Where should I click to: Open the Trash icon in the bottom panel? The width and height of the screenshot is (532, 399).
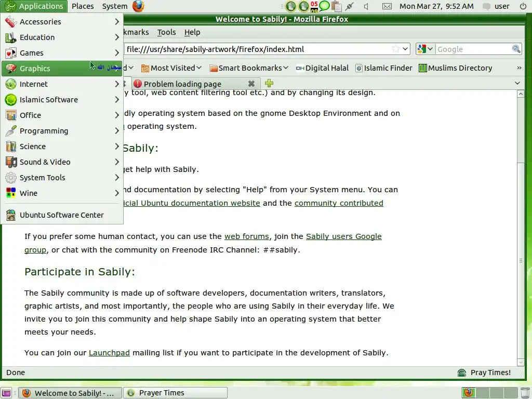[525, 393]
